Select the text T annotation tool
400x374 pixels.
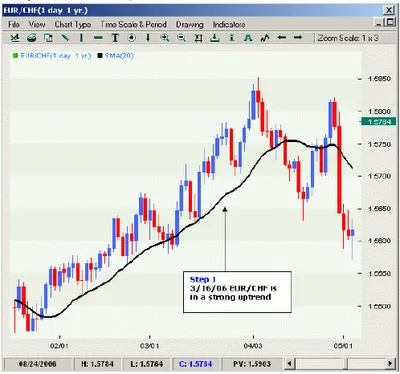pos(115,38)
